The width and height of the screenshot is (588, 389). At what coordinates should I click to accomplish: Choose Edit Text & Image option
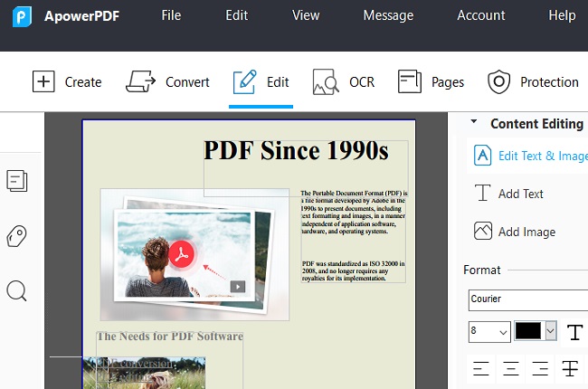pyautogui.click(x=543, y=156)
